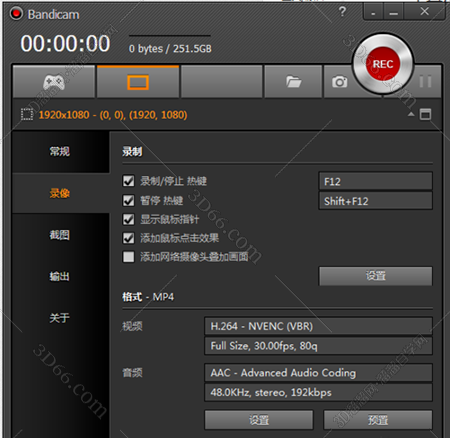Toggle the 暂停 热键 checkbox
Screen dimensions: 450x438
tap(129, 200)
